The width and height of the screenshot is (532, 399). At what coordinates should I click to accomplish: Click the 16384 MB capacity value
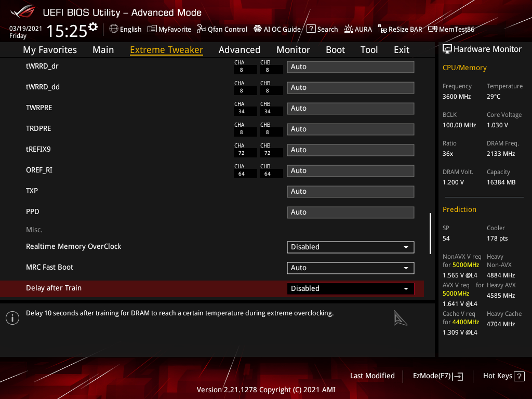[x=501, y=182]
